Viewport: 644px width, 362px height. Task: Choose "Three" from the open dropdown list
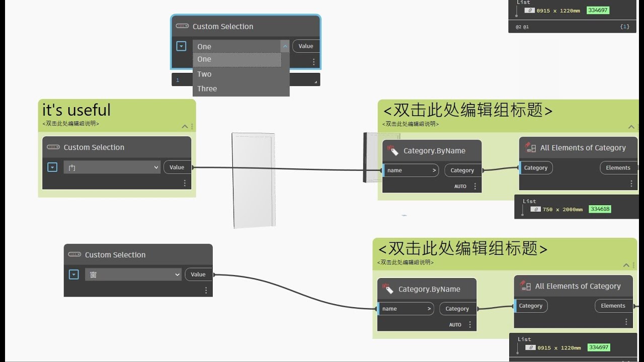pyautogui.click(x=207, y=88)
